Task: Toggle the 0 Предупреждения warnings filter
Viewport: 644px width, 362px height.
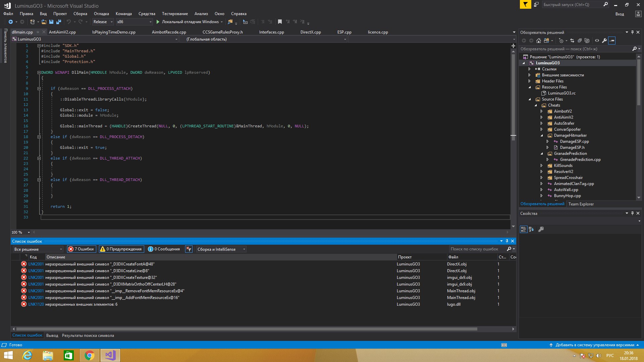Action: (x=121, y=249)
